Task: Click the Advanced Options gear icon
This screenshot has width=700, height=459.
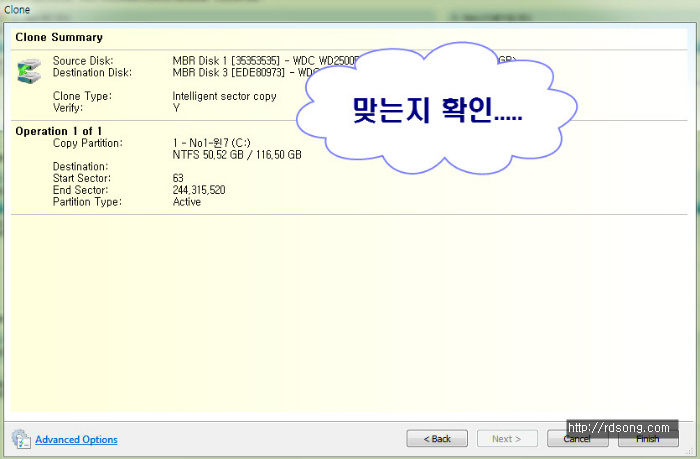Action: point(21,439)
